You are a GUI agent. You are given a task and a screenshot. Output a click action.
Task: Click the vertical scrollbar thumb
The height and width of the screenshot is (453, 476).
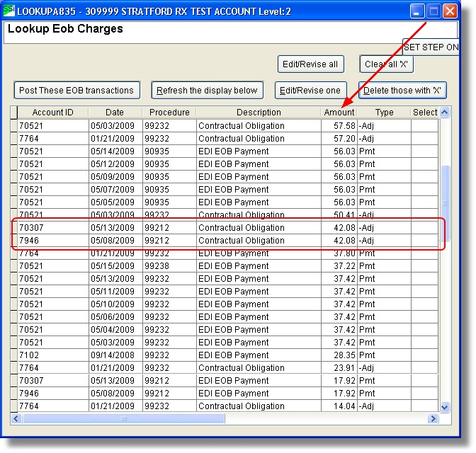point(445,202)
